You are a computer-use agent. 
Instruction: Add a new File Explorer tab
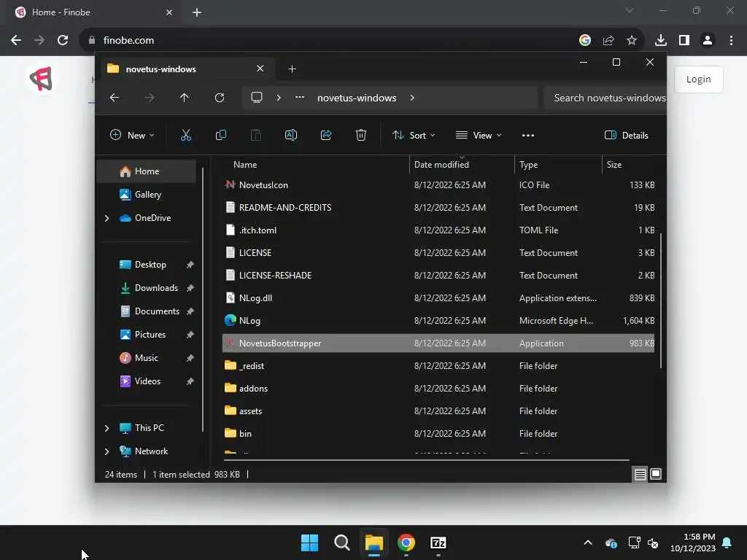pyautogui.click(x=292, y=69)
